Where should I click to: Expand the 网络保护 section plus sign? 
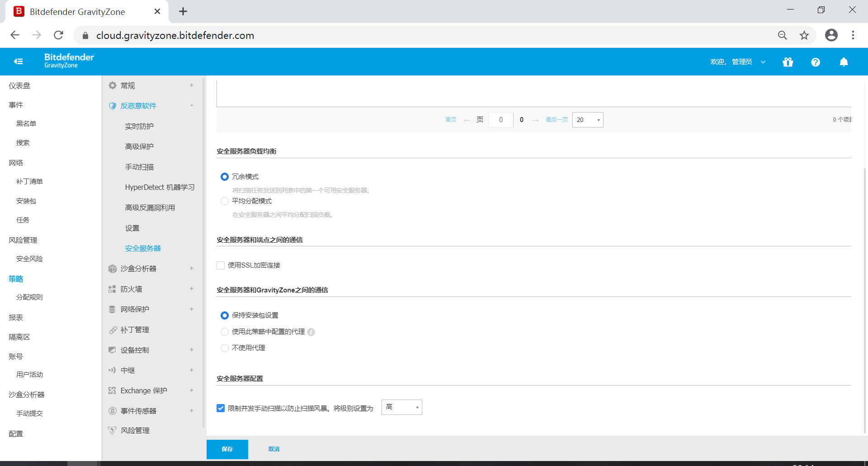[x=192, y=309]
